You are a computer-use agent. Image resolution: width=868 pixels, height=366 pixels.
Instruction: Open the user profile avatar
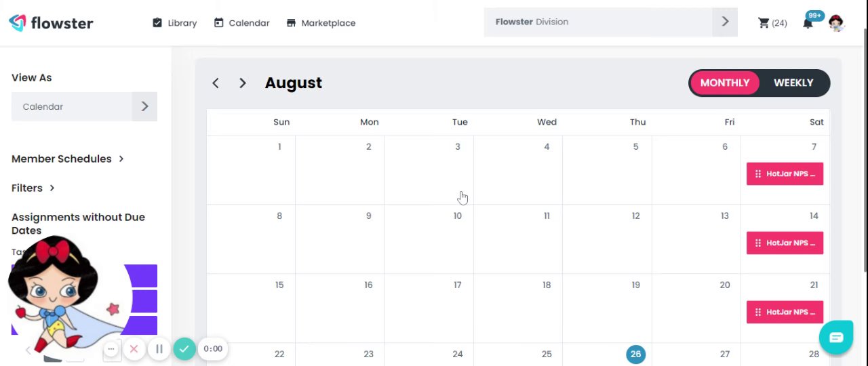(836, 23)
